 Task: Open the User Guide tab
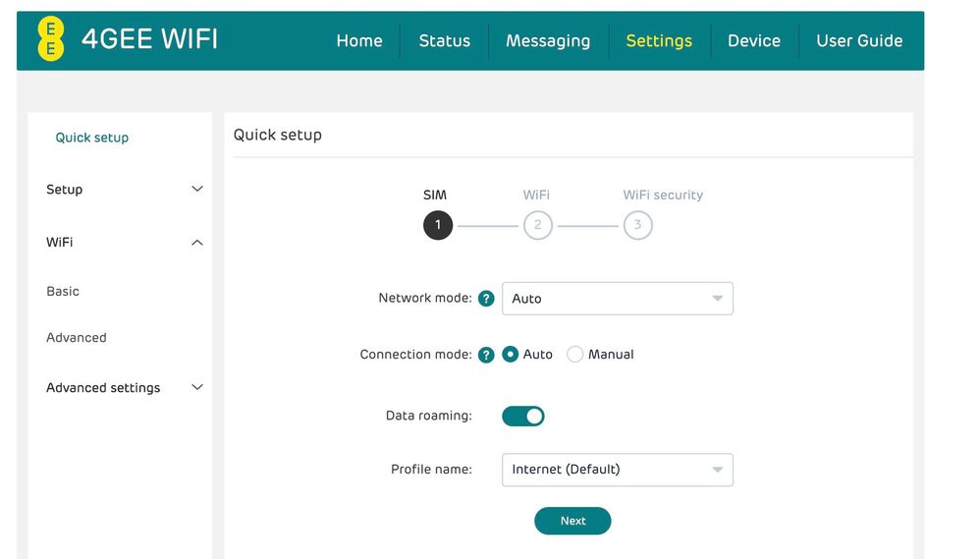click(859, 41)
